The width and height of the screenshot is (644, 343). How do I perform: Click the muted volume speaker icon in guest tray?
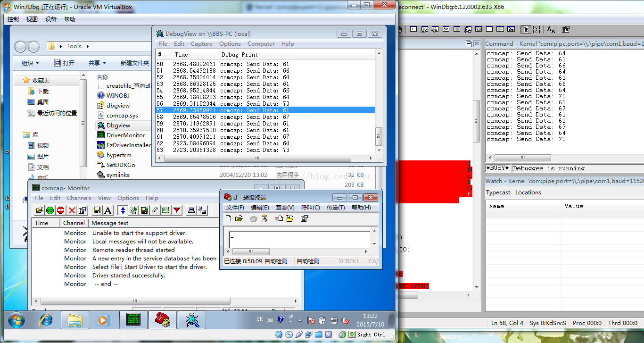point(345,320)
